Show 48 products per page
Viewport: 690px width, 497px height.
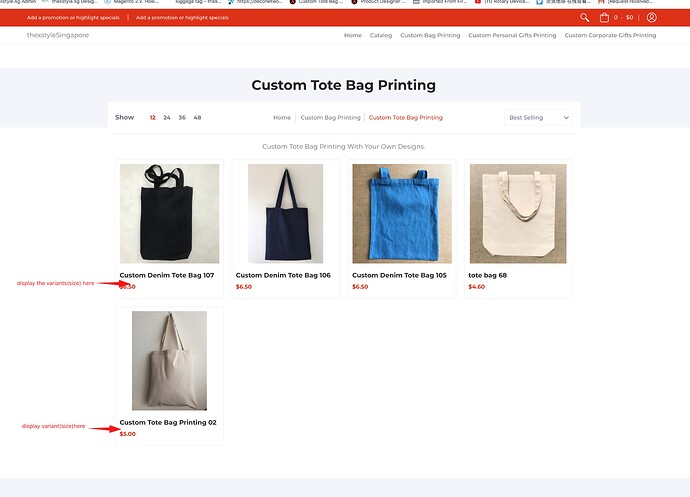point(197,118)
